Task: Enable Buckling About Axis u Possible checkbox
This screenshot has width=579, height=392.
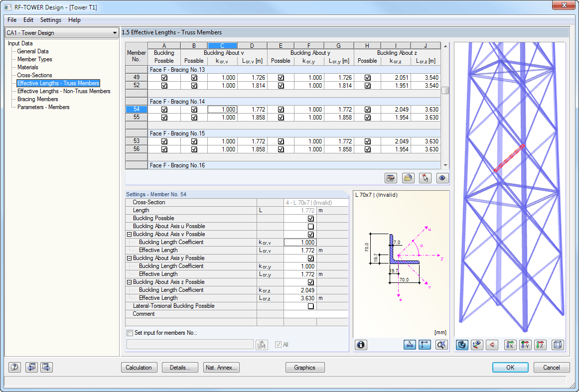Action: point(311,226)
